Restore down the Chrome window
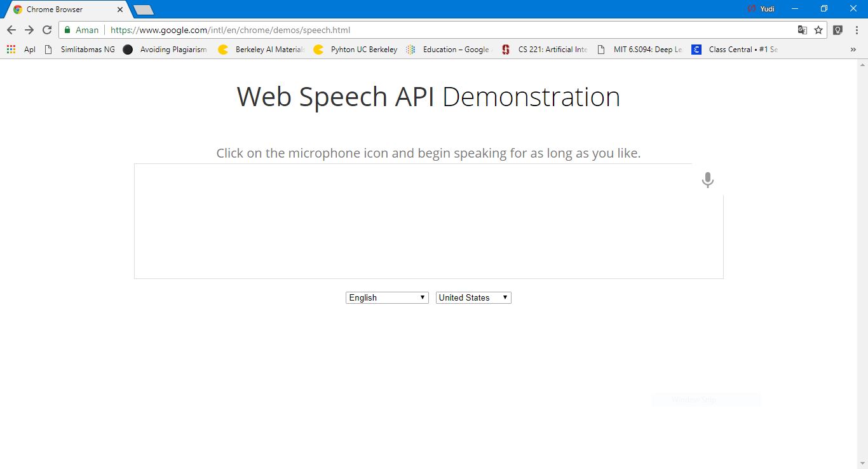Image resolution: width=868 pixels, height=469 pixels. coord(824,9)
